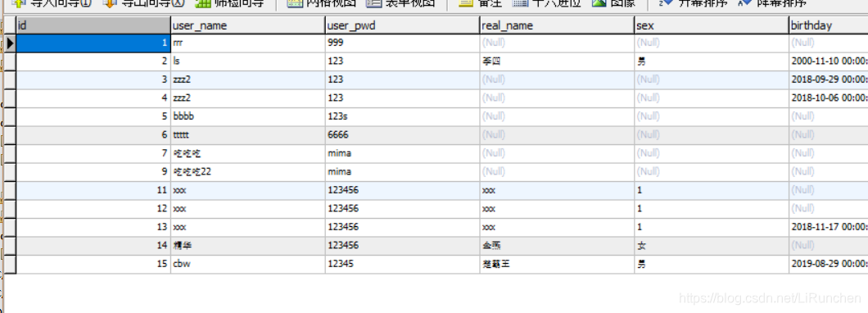Select user_name cell 'cbw'

coord(247,265)
